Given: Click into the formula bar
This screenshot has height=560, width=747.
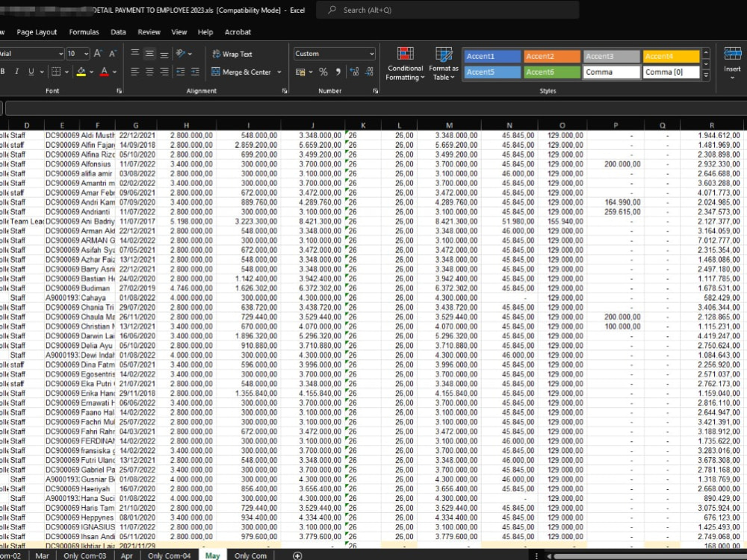Looking at the screenshot, I should pyautogui.click(x=376, y=108).
